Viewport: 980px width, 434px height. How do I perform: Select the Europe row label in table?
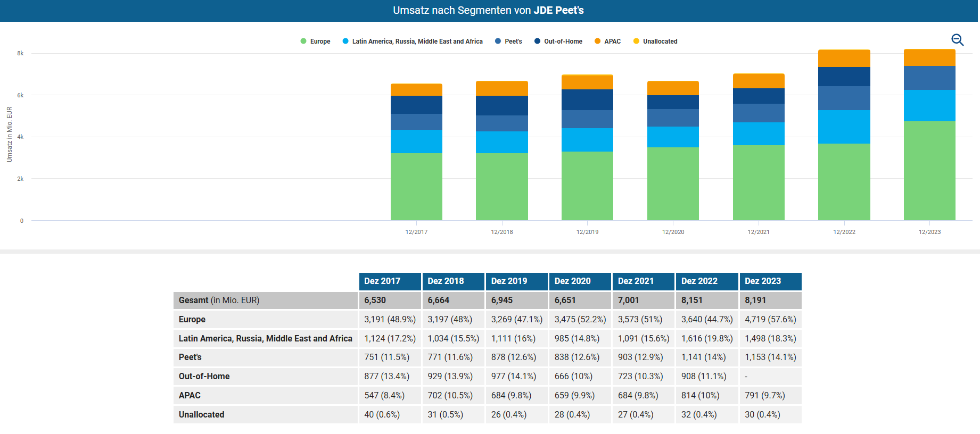(192, 320)
